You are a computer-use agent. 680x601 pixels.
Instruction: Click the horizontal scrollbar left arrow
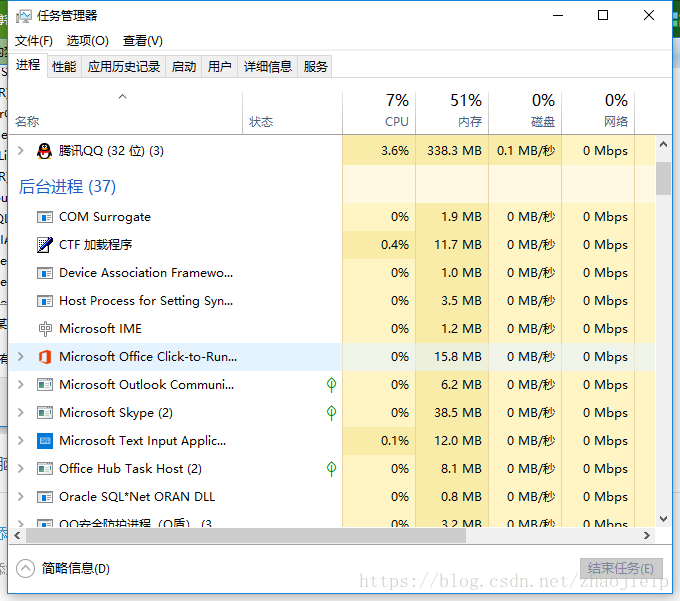coord(17,536)
